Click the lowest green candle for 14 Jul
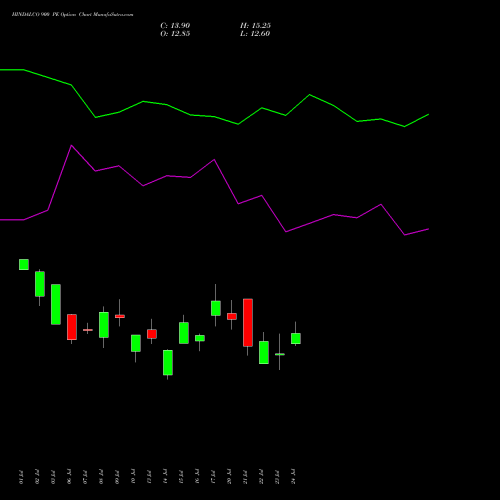The height and width of the screenshot is (500, 500). pyautogui.click(x=168, y=363)
